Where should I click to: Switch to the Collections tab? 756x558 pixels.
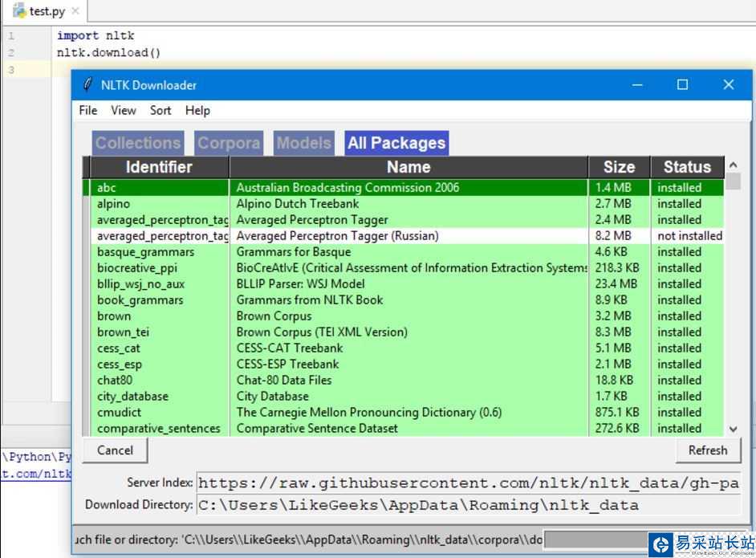(138, 143)
